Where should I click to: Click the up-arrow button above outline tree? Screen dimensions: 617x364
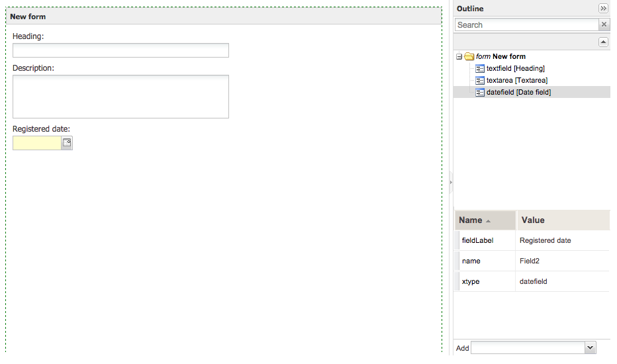pos(603,42)
